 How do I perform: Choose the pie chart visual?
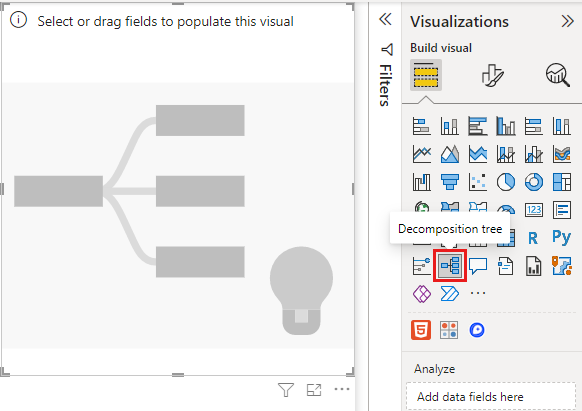[506, 182]
